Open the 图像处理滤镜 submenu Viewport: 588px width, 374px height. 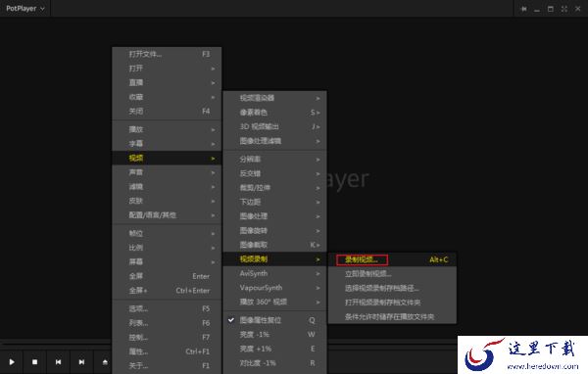coord(274,141)
